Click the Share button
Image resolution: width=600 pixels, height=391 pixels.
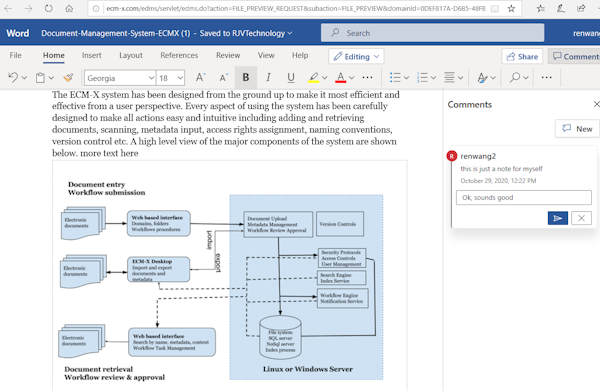tap(522, 57)
